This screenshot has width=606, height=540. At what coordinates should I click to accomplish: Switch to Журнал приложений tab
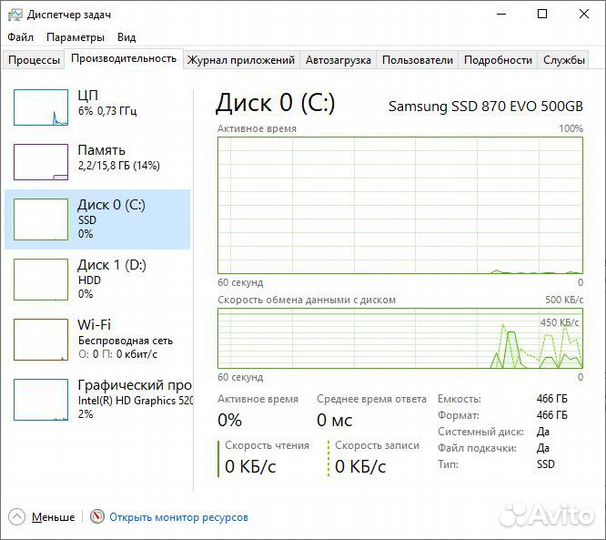241,60
